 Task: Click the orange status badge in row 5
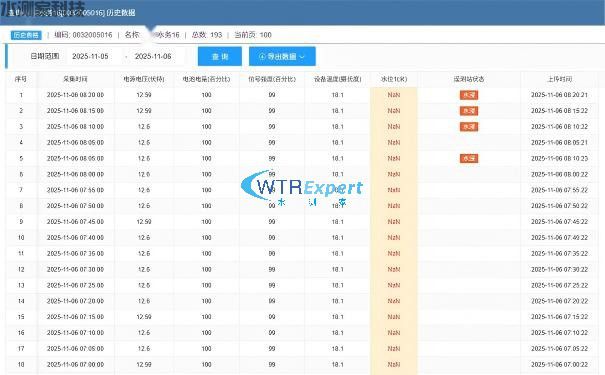(469, 158)
